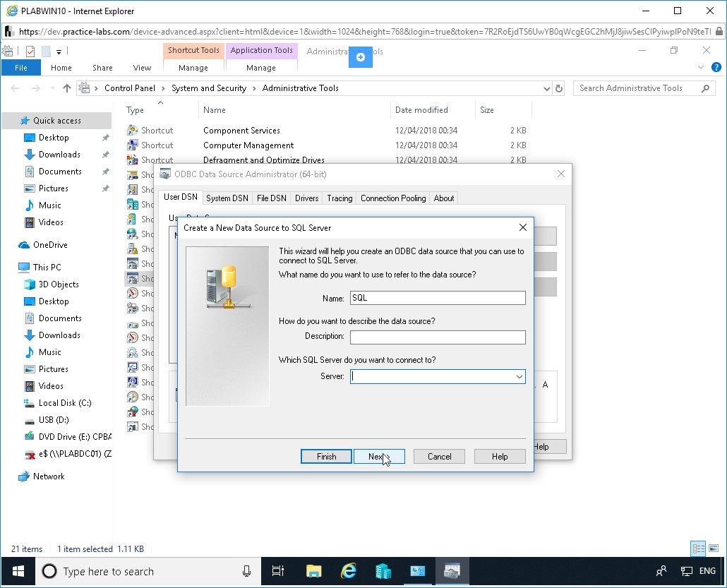Select the OneDrive cloud icon
Image resolution: width=727 pixels, height=588 pixels.
[24, 245]
